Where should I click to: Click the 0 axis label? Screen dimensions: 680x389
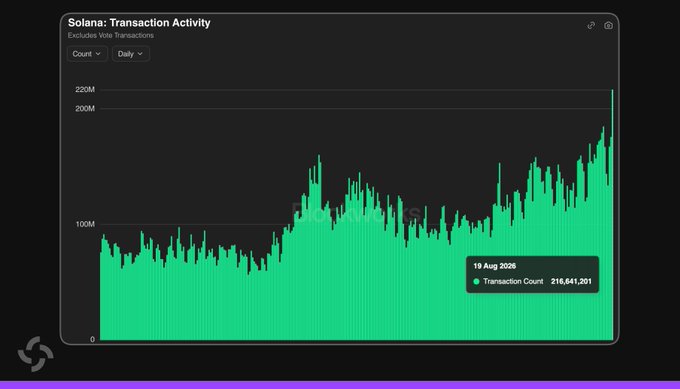point(92,340)
